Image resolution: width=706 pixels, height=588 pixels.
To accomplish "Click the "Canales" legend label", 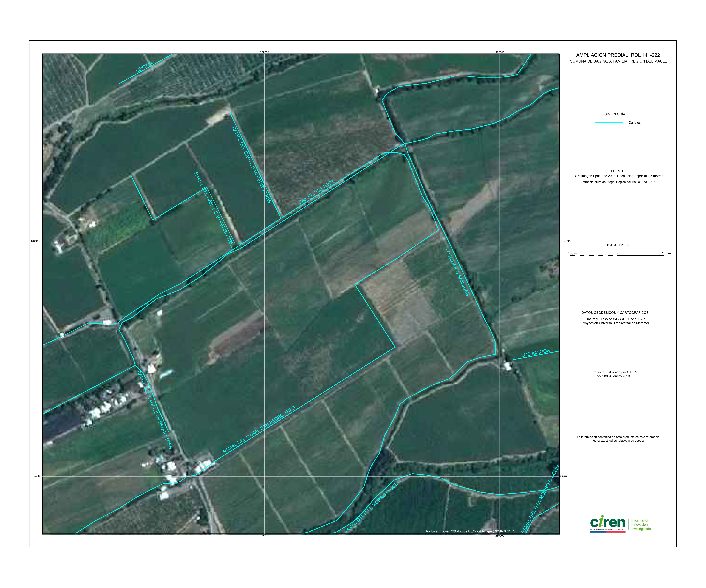I will pyautogui.click(x=634, y=123).
